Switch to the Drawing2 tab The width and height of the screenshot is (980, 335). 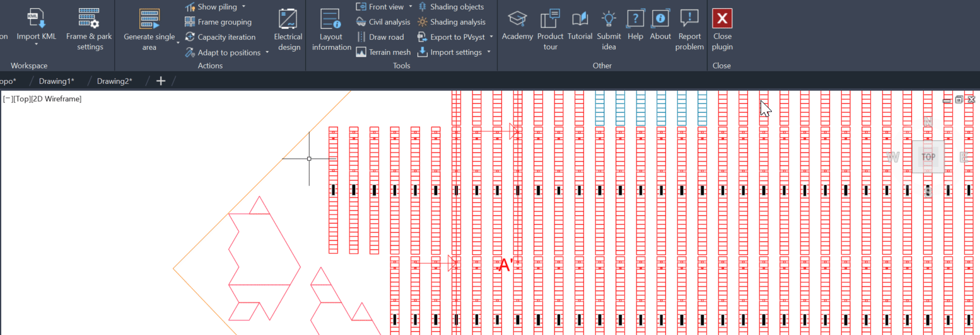[114, 81]
